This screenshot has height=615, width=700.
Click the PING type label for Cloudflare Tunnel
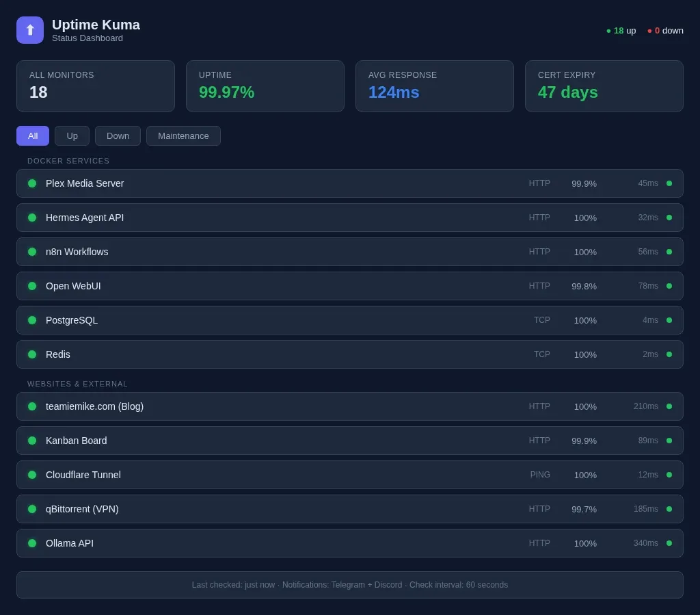[x=540, y=475]
